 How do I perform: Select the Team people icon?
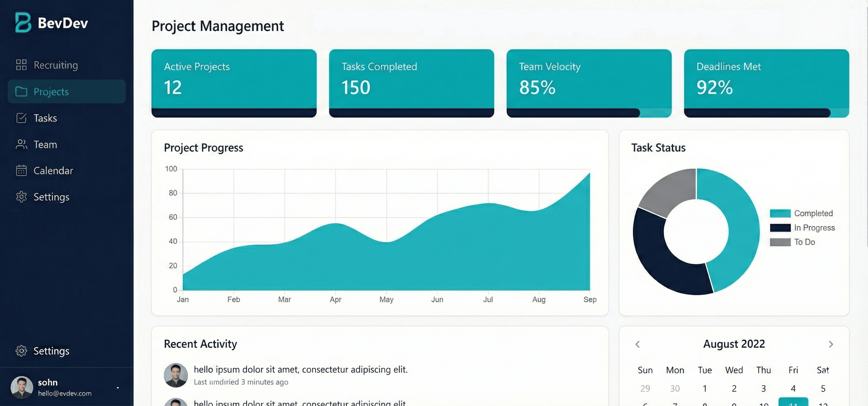pos(21,144)
